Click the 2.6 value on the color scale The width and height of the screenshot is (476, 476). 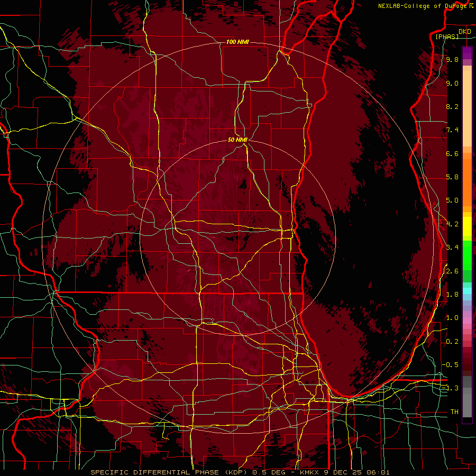452,271
